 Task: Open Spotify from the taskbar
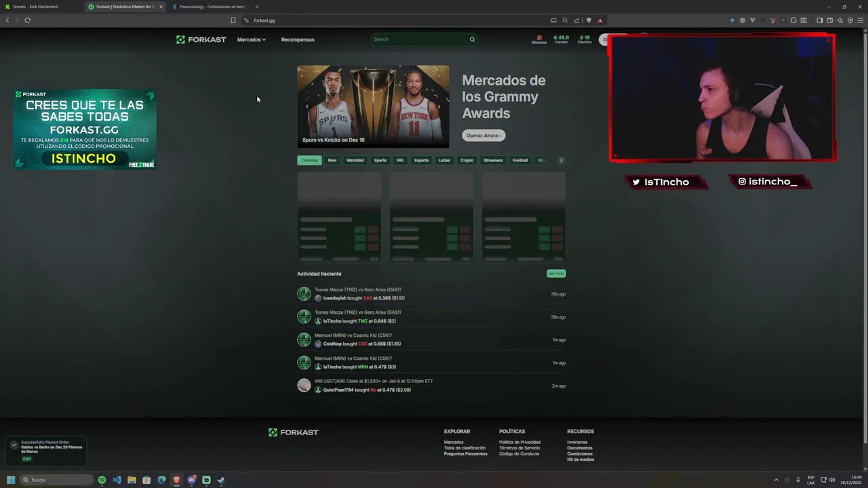coord(102,480)
